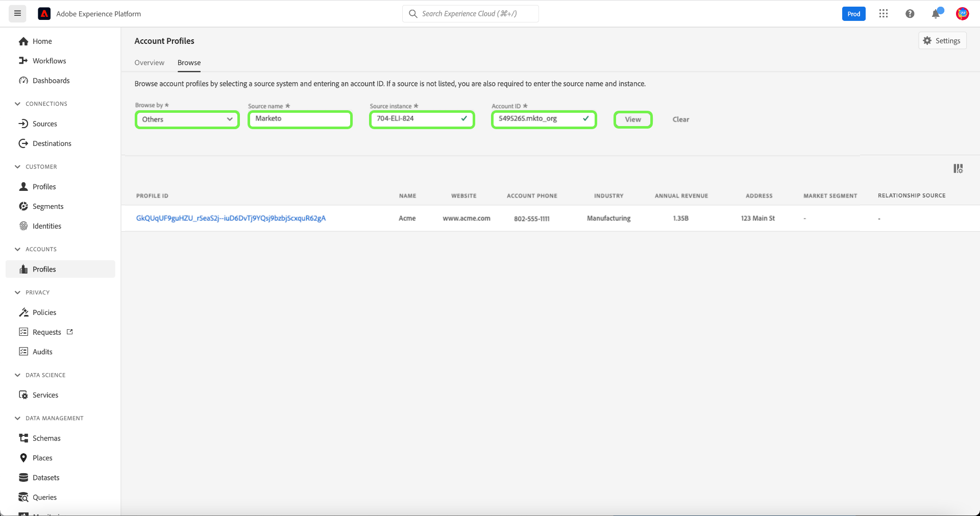Click the Account Profiles building icon

click(23, 269)
